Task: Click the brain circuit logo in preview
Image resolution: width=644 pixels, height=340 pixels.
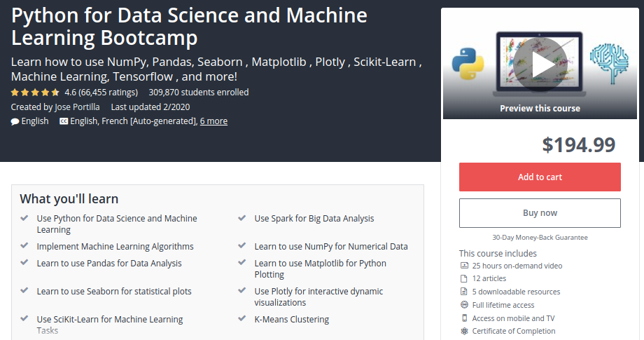Action: (x=610, y=64)
